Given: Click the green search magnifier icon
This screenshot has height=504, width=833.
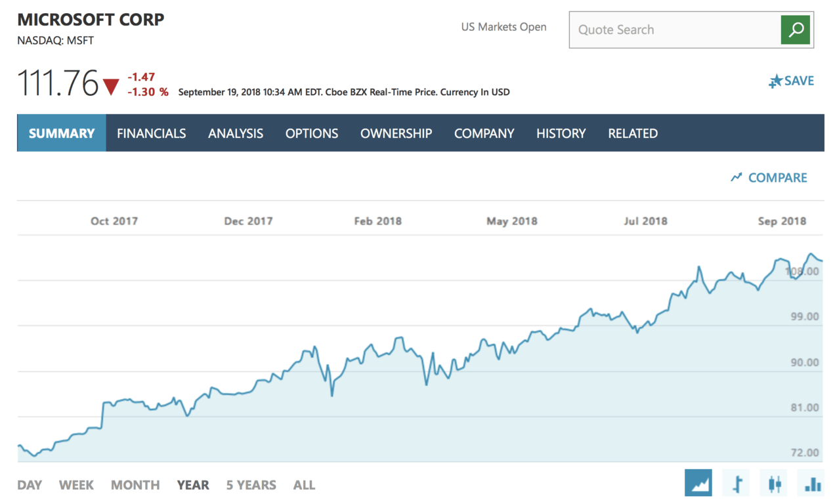Looking at the screenshot, I should pos(795,30).
